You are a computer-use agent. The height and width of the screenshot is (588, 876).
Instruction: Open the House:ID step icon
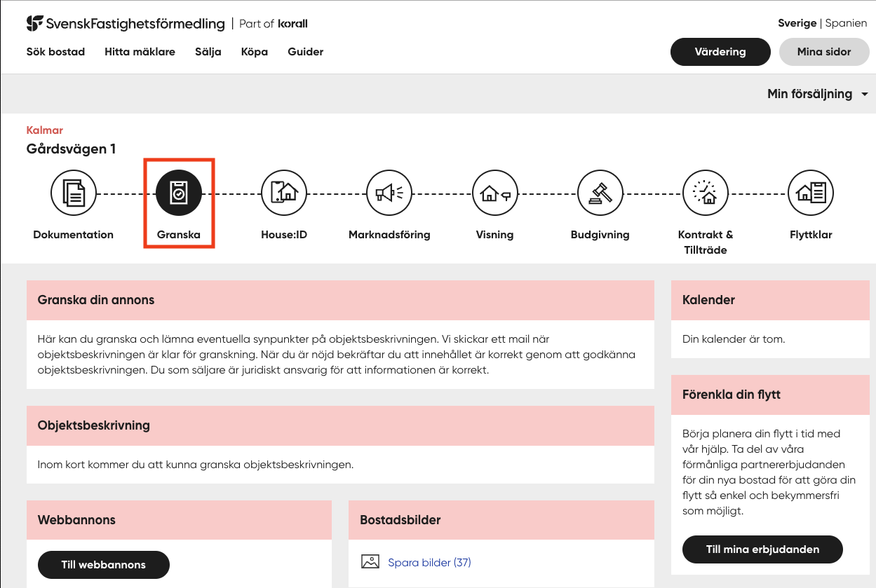(x=284, y=193)
